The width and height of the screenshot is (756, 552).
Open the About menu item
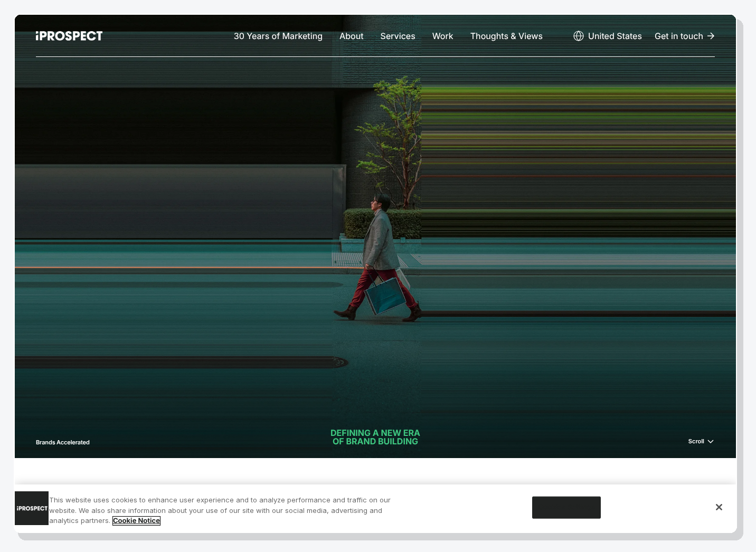[x=352, y=36]
